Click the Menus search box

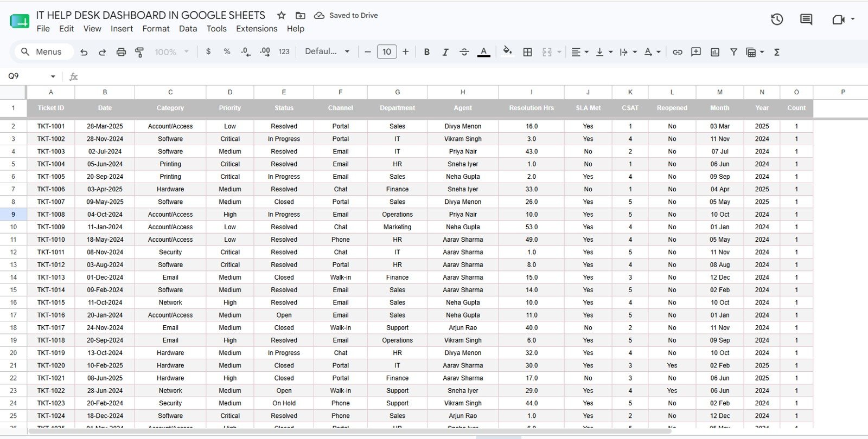(x=43, y=51)
